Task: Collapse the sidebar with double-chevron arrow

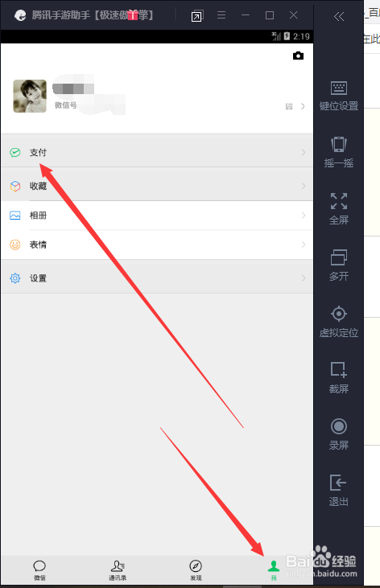Action: pyautogui.click(x=339, y=16)
